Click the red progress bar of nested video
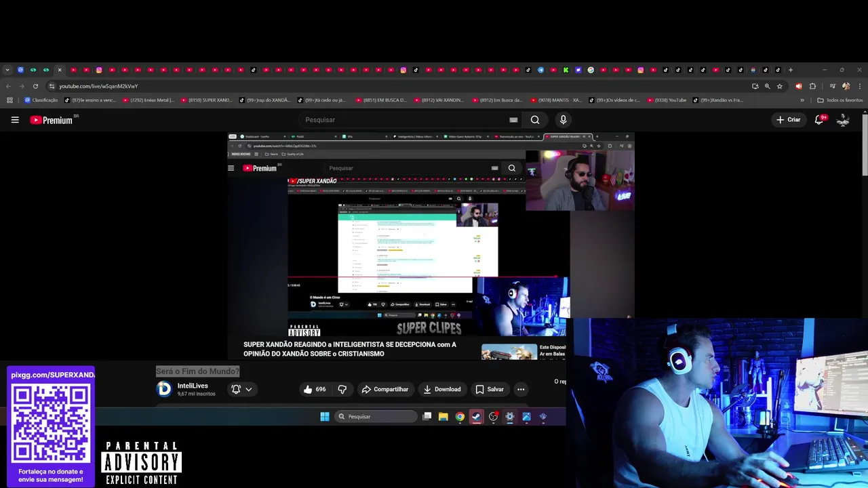Screen dimensions: 868x488 pyautogui.click(x=423, y=277)
